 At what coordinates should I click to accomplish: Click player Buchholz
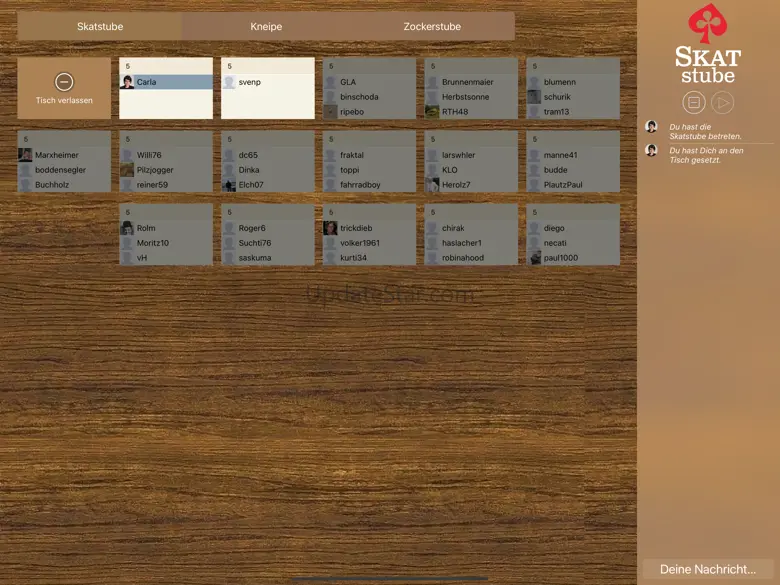pos(64,185)
